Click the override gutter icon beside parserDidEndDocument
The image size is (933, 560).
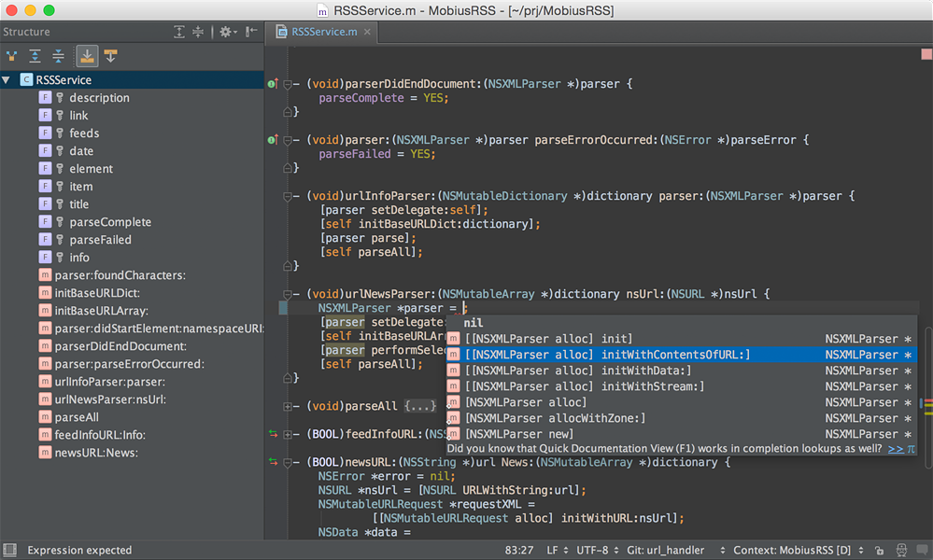273,84
